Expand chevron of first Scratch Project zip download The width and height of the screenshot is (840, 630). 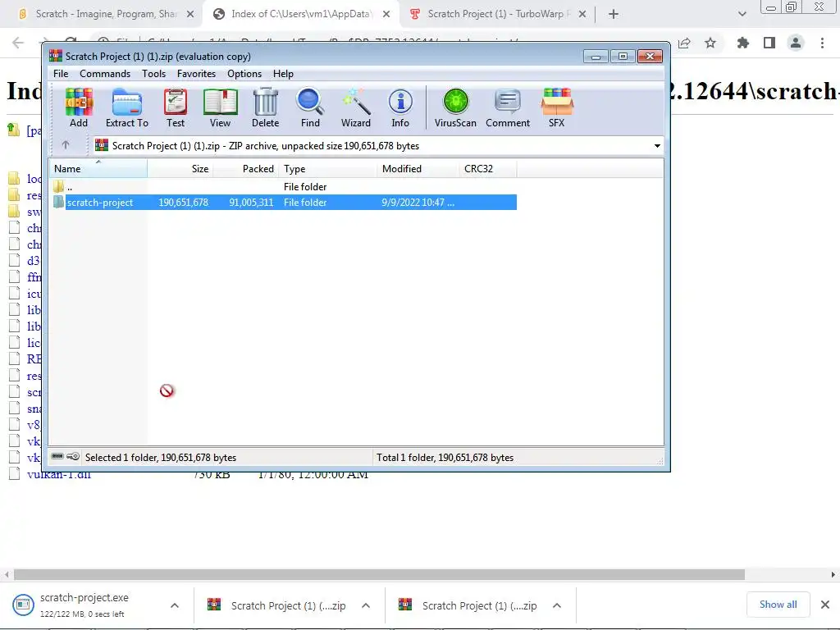tap(366, 605)
